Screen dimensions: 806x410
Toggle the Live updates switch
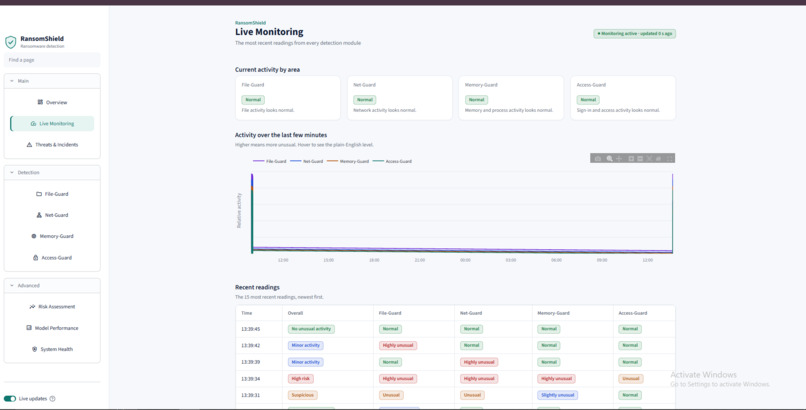[10, 399]
